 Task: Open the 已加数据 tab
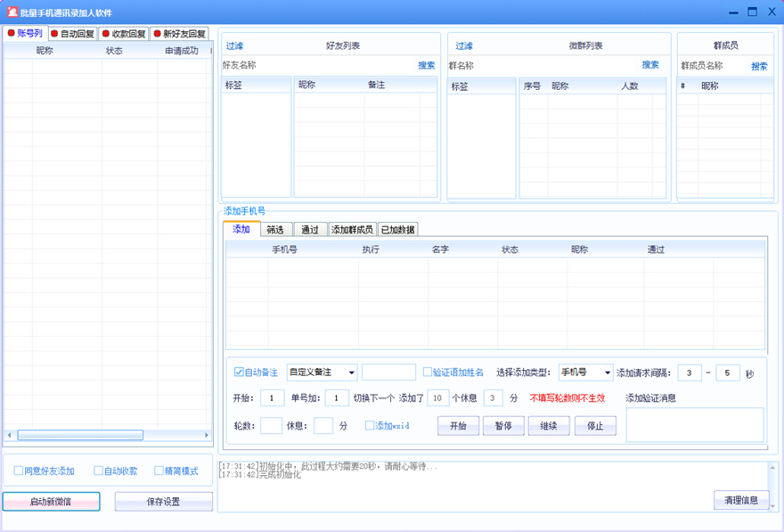click(397, 230)
